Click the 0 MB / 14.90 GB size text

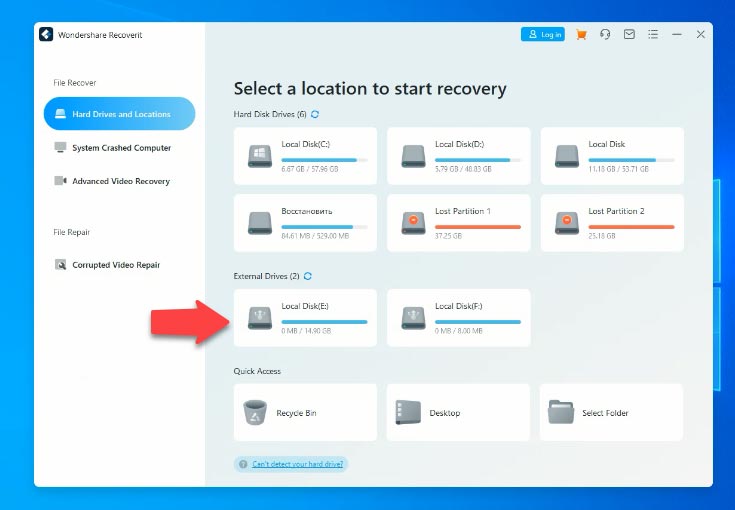click(306, 331)
